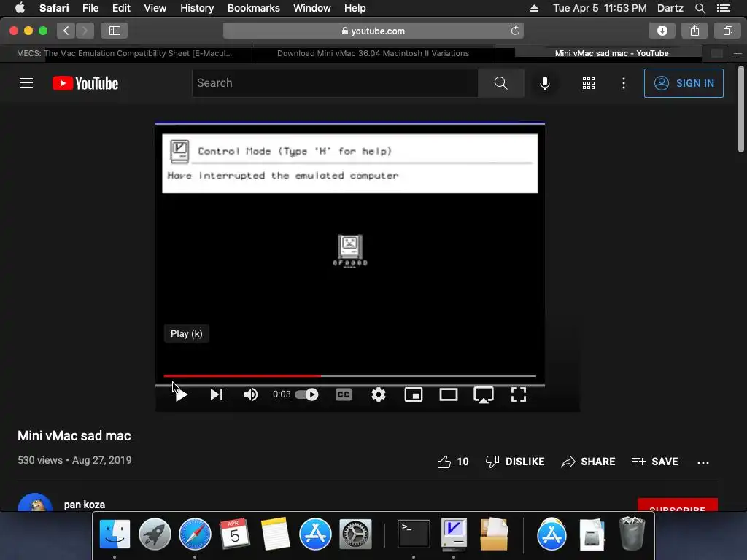The height and width of the screenshot is (560, 747).
Task: Open Safari share menu
Action: point(694,31)
